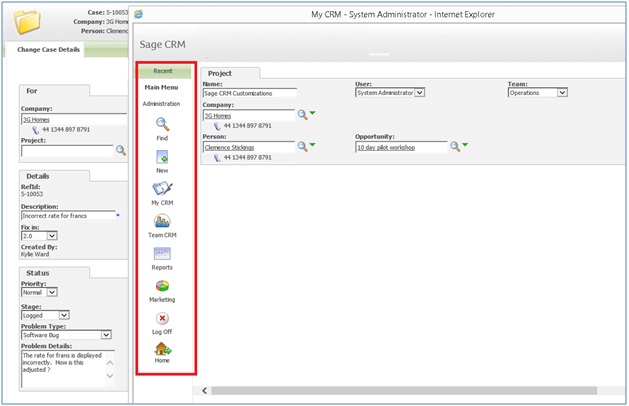Image resolution: width=629 pixels, height=406 pixels.
Task: Open the Priority Normal dropdown
Action: coord(52,292)
